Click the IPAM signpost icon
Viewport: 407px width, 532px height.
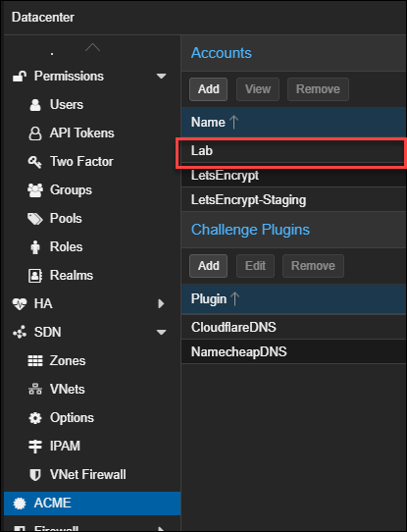pos(35,447)
